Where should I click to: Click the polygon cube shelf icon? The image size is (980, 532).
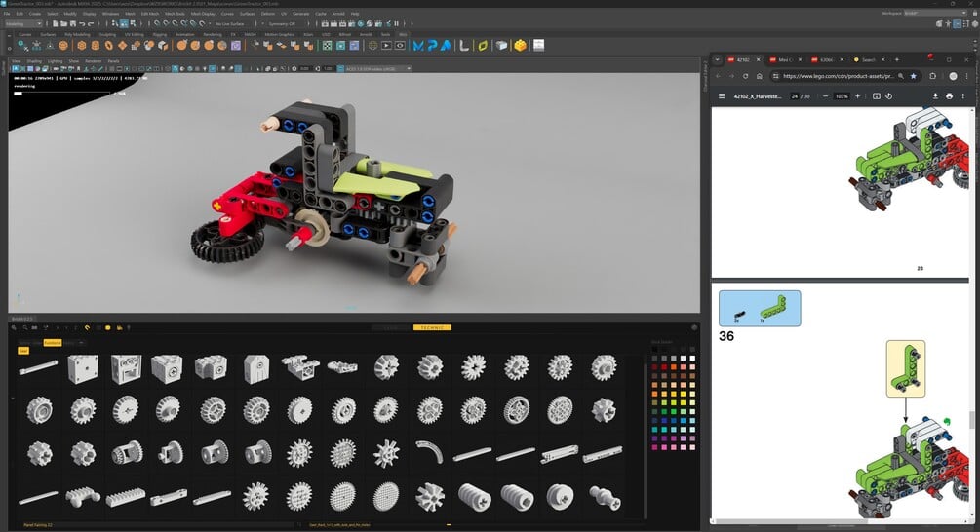coord(81,46)
